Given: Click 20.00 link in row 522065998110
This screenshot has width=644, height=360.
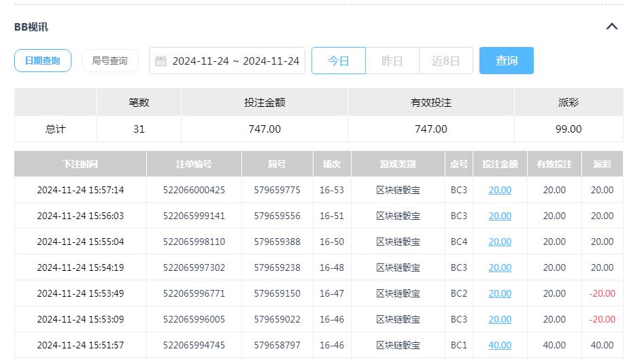Looking at the screenshot, I should 500,242.
